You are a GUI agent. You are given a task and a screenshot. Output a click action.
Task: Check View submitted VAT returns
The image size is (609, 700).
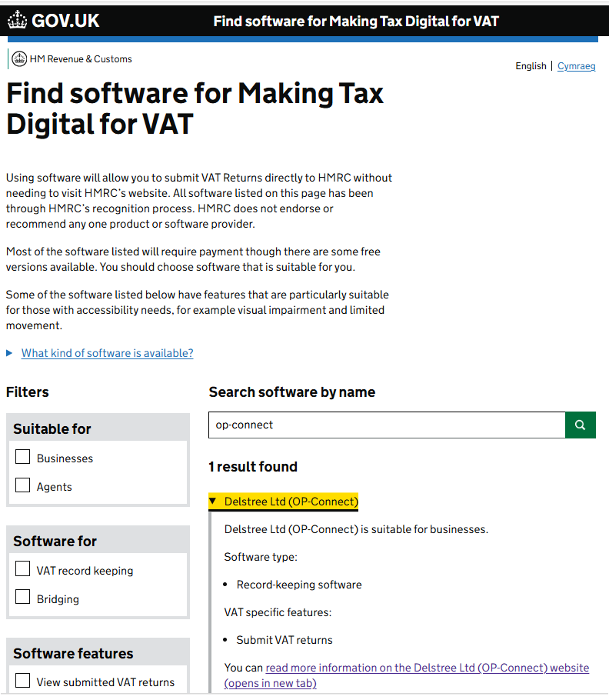click(23, 681)
